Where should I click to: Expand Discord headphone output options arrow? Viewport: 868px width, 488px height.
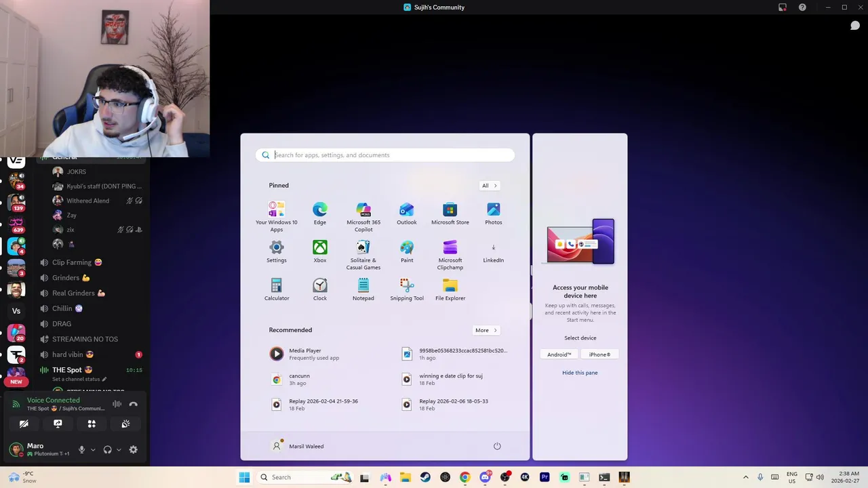tap(119, 449)
